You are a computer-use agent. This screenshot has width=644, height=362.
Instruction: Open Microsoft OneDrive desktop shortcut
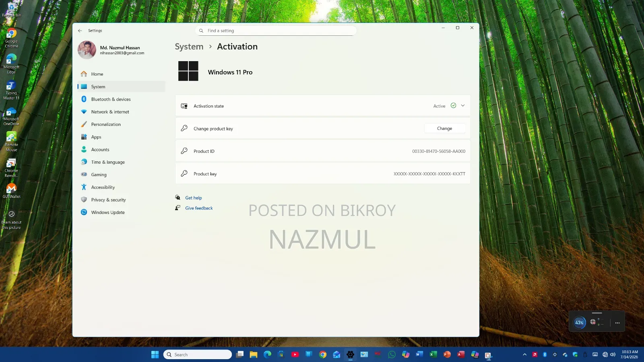11,117
